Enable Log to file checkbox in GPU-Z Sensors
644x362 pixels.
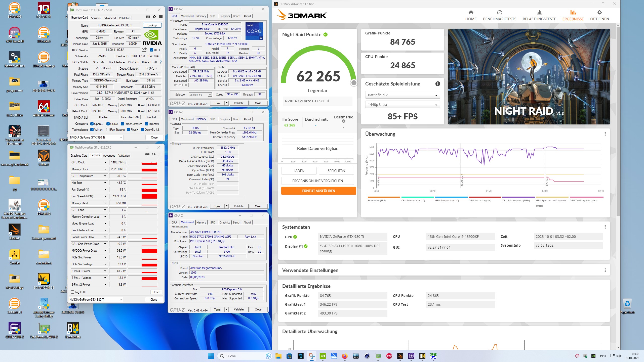pyautogui.click(x=73, y=292)
